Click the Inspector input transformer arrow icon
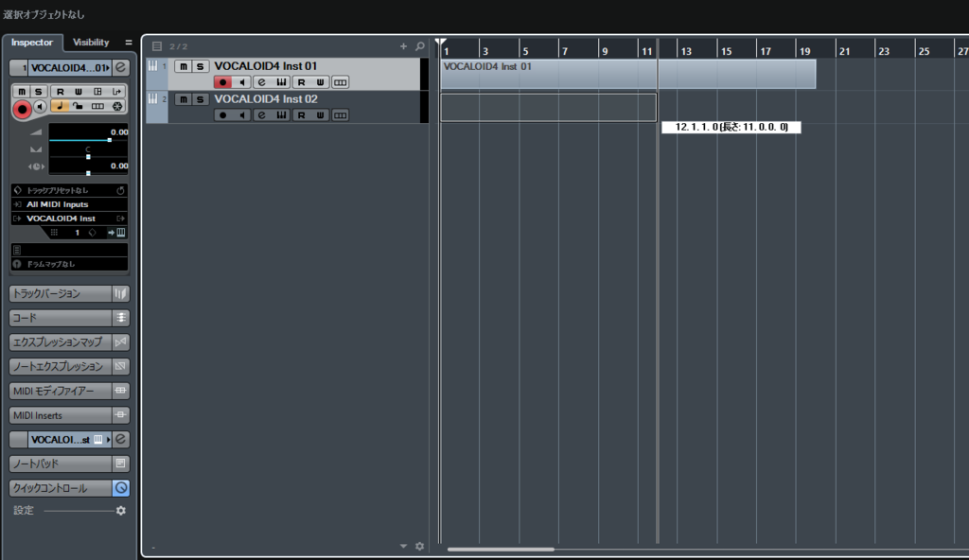The width and height of the screenshot is (969, 560). coord(116,92)
